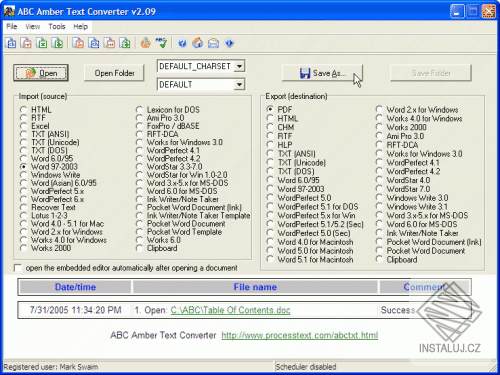Click the green X spreadsheet document toolbar icon

point(42,43)
